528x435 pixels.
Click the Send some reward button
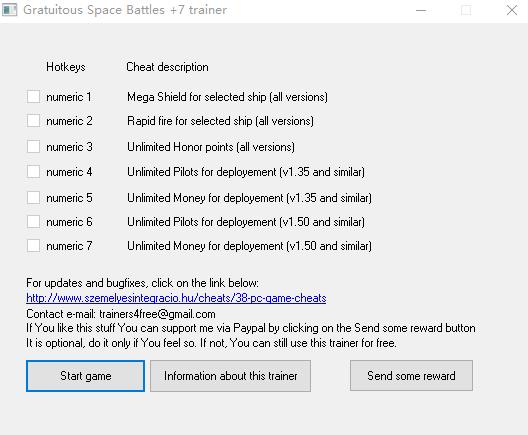coord(411,376)
